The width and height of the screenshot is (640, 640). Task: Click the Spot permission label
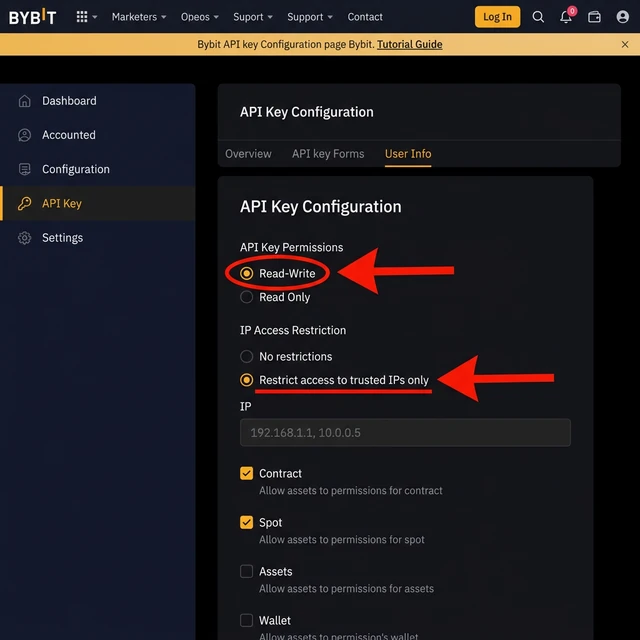271,523
